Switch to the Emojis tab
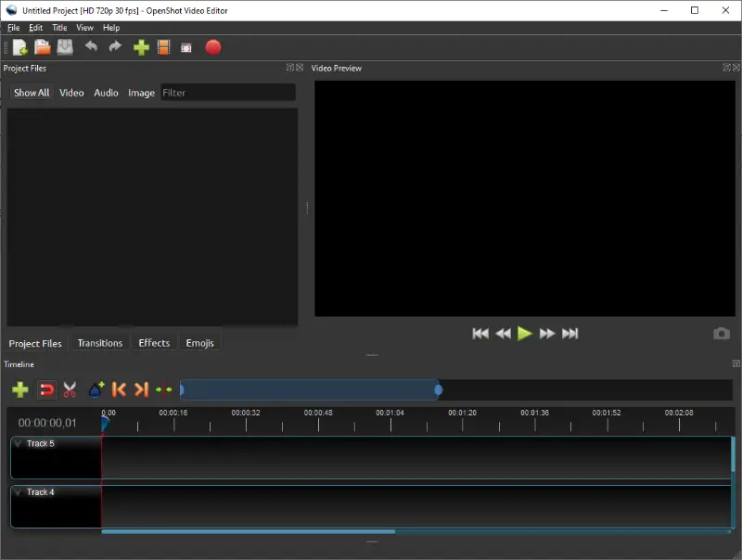 click(x=199, y=343)
